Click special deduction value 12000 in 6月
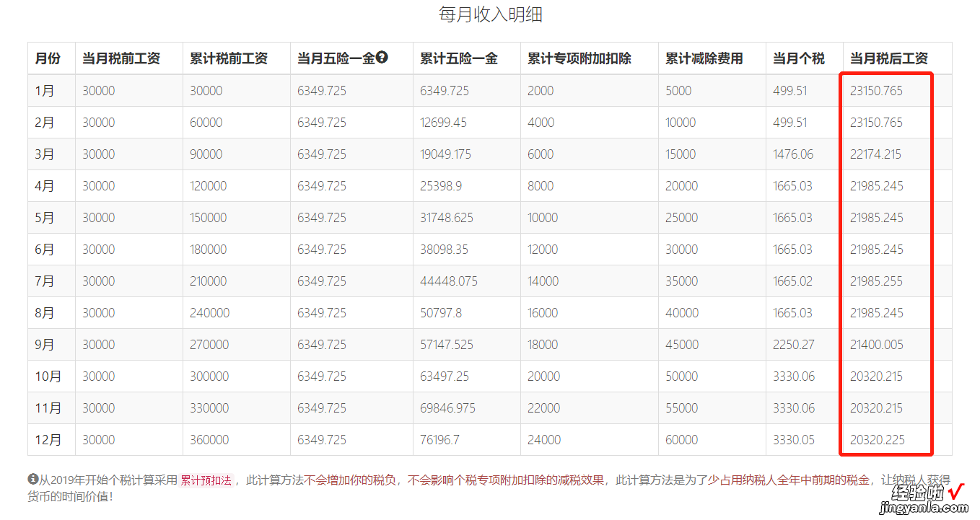Image resolution: width=980 pixels, height=520 pixels. tap(543, 250)
